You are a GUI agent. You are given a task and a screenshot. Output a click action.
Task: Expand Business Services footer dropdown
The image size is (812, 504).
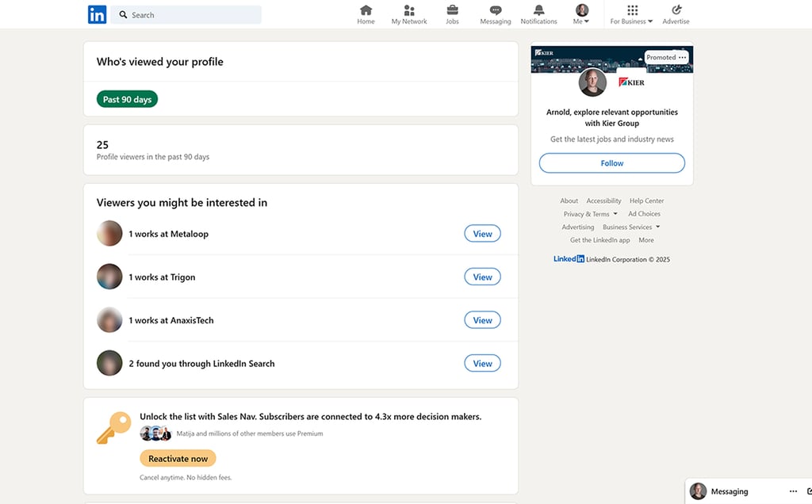coord(631,227)
